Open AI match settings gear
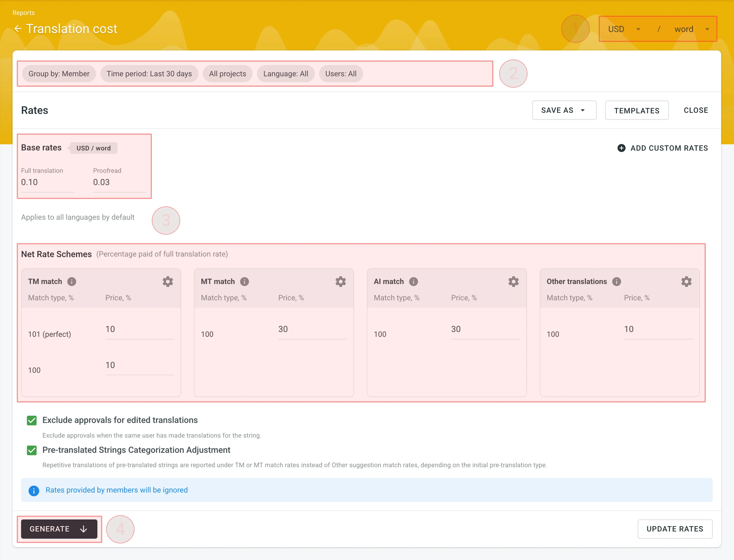 click(x=513, y=281)
